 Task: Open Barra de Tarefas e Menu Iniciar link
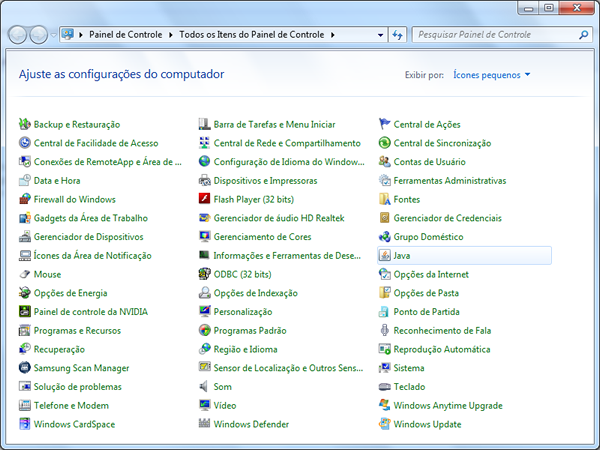click(274, 124)
